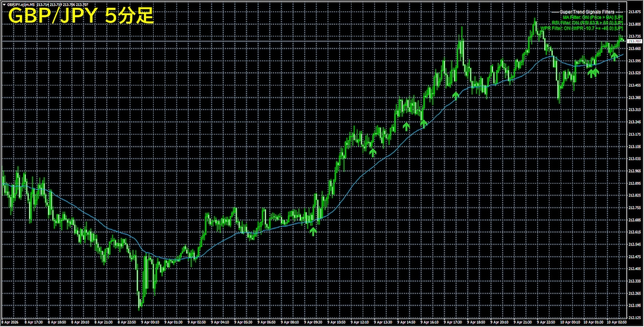644x327 pixels.
Task: Click the fifth green up-arrow from the left
Action: point(456,95)
